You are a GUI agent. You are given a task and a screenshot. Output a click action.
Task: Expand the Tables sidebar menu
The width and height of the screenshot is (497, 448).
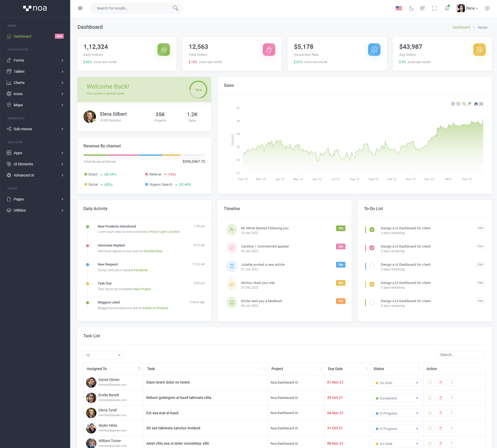click(x=35, y=72)
